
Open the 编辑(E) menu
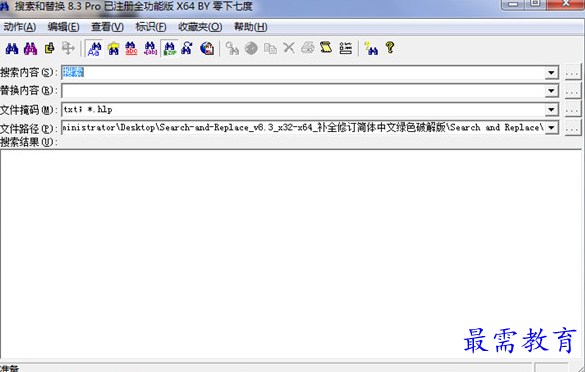pos(63,27)
